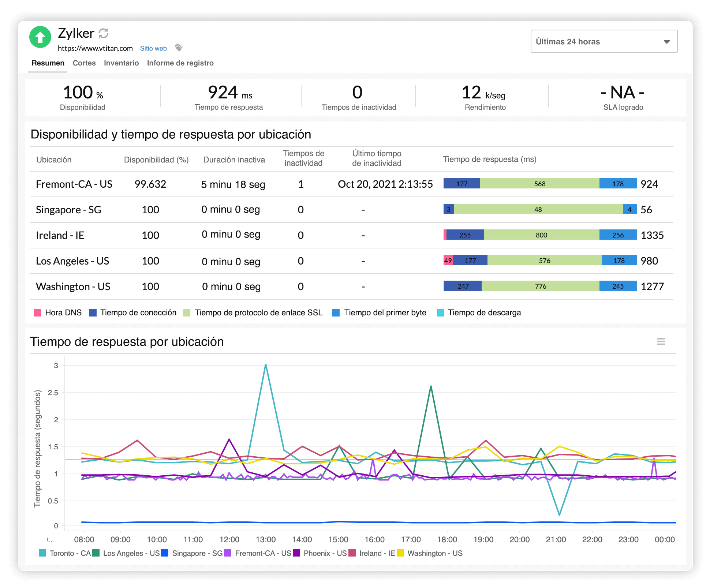This screenshot has height=588, width=710.
Task: Click Fremont's 99.632 availability value
Action: coord(150,184)
